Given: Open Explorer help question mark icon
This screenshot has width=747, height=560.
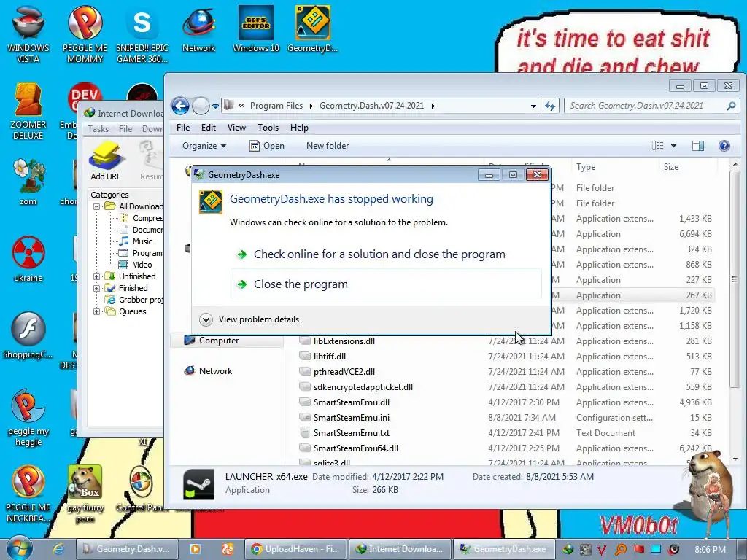Looking at the screenshot, I should click(724, 146).
